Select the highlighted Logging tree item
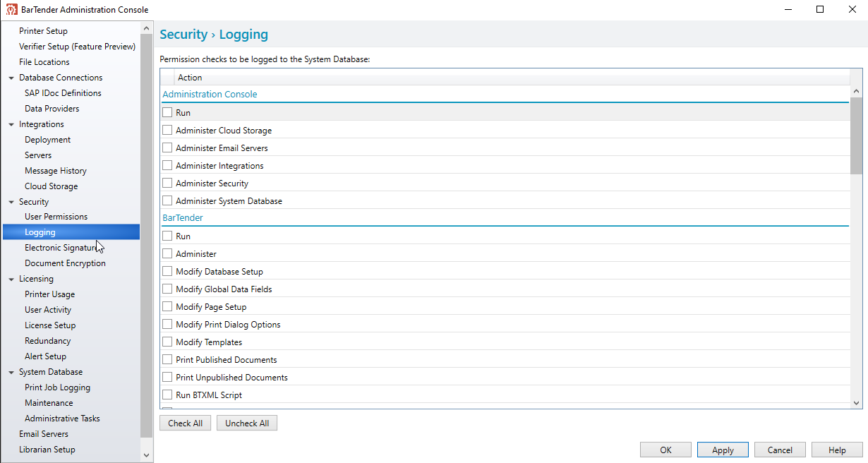 71,232
